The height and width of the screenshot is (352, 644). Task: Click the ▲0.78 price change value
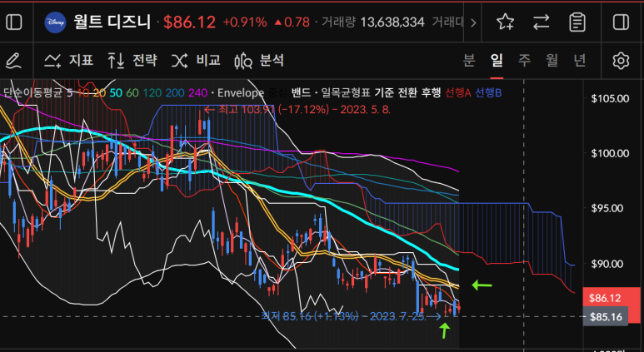click(x=292, y=22)
